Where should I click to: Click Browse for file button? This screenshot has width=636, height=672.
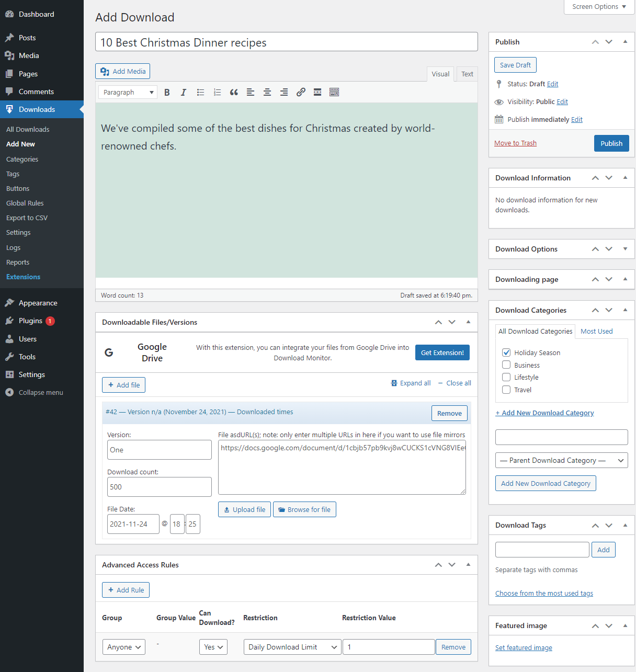tap(304, 509)
